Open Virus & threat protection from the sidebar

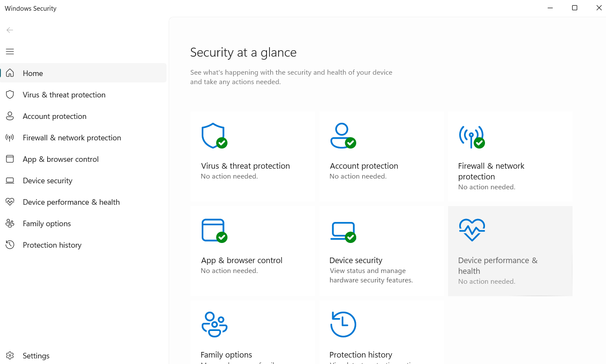[x=64, y=94]
